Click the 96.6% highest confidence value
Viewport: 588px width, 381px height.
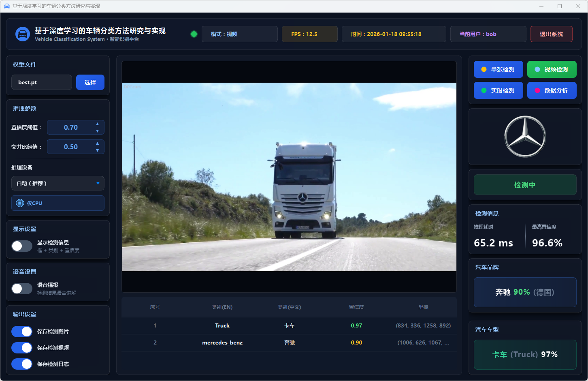coord(547,243)
